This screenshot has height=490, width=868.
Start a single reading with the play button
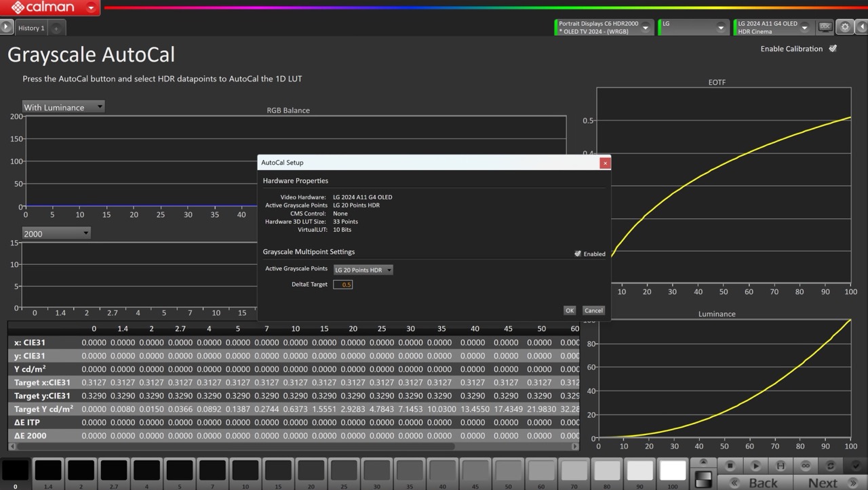[x=755, y=466]
